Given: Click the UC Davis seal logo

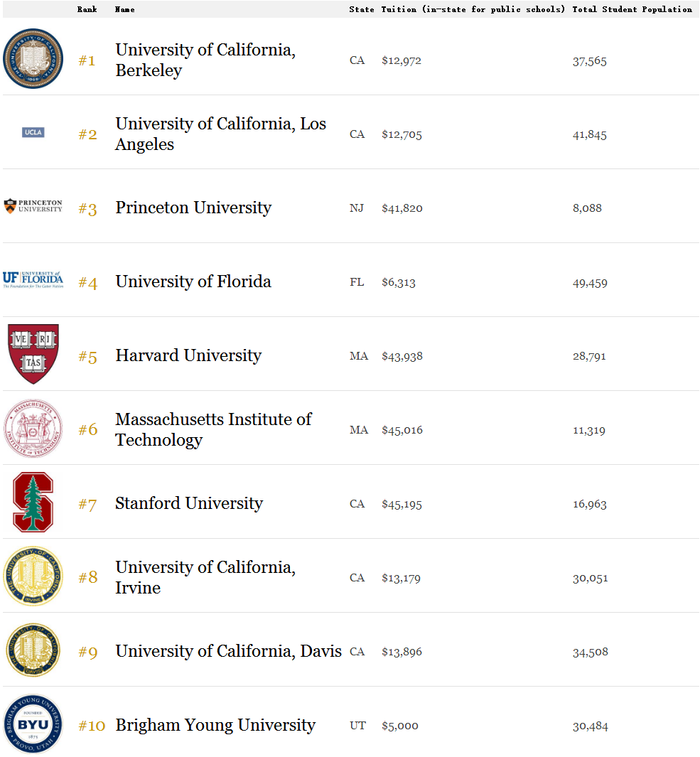Looking at the screenshot, I should tap(33, 650).
